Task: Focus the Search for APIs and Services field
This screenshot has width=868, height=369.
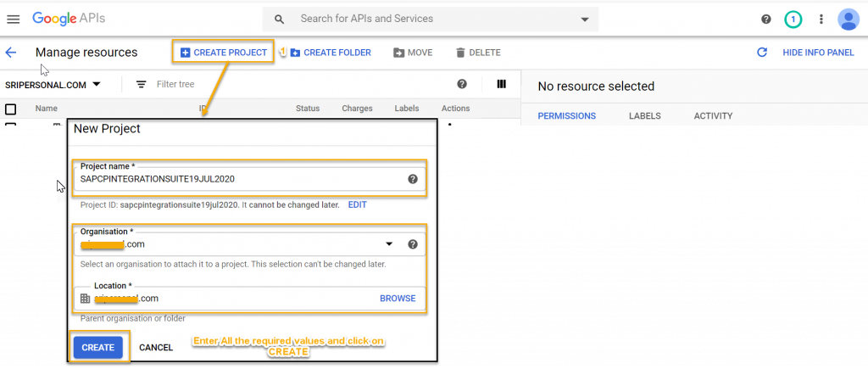Action: [x=430, y=19]
